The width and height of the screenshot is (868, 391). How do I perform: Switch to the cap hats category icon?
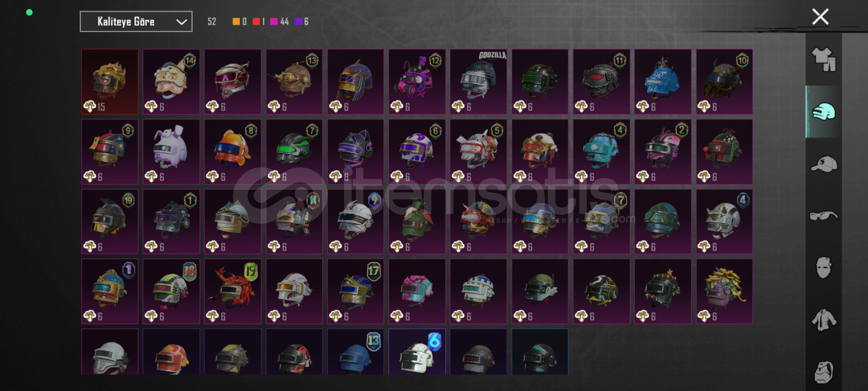click(x=824, y=164)
